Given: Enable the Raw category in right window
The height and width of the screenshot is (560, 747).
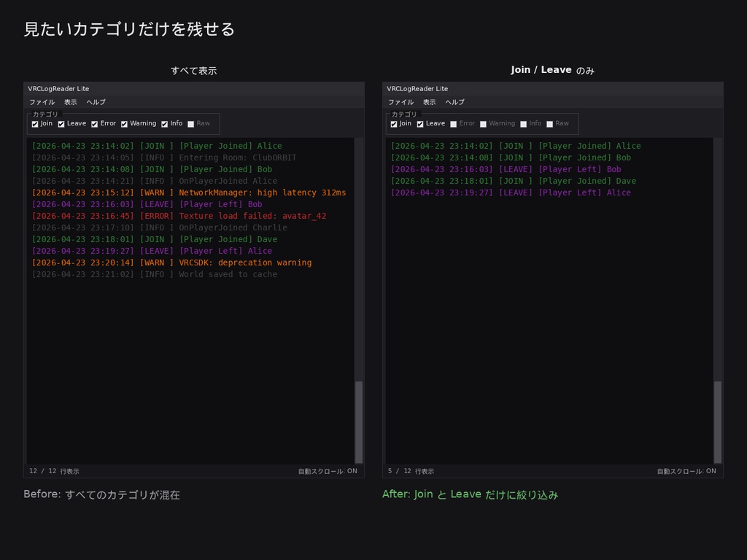Looking at the screenshot, I should tap(549, 123).
